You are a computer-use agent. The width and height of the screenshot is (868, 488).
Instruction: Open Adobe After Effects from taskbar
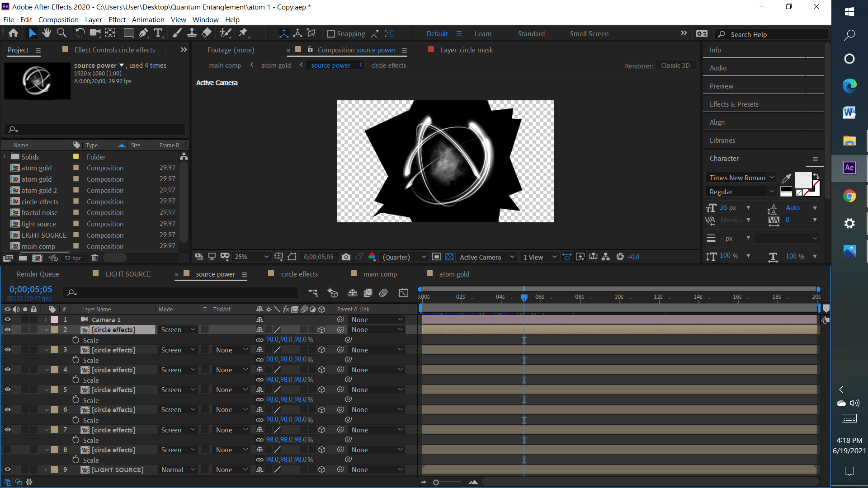[x=849, y=168]
